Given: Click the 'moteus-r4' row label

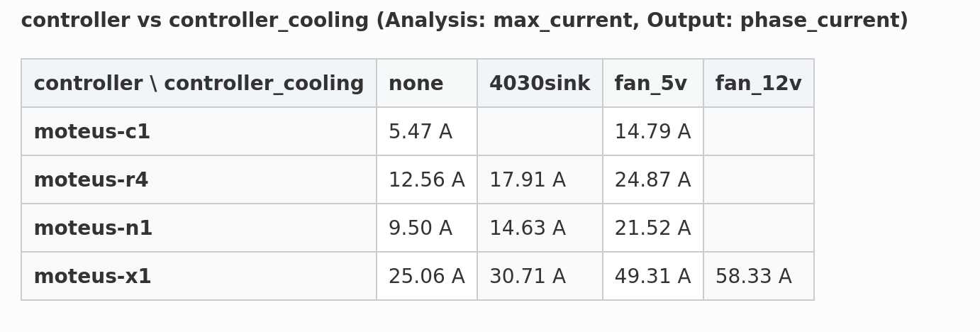Looking at the screenshot, I should pyautogui.click(x=91, y=180).
